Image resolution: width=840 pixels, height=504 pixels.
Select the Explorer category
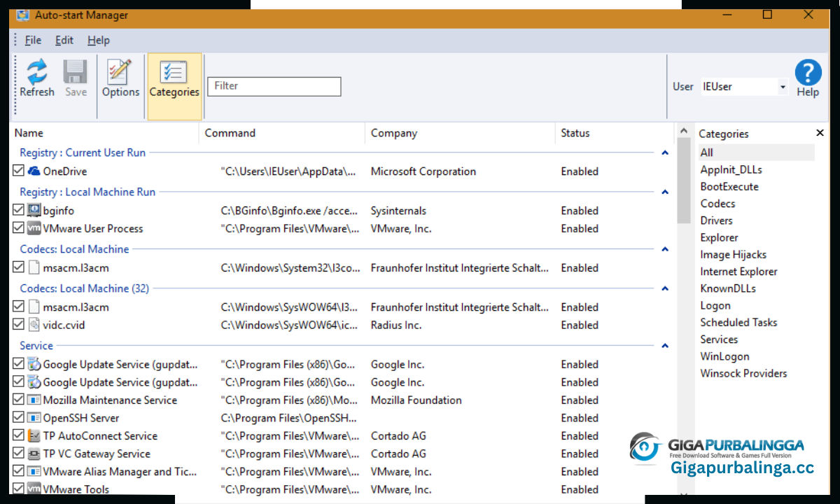(719, 237)
